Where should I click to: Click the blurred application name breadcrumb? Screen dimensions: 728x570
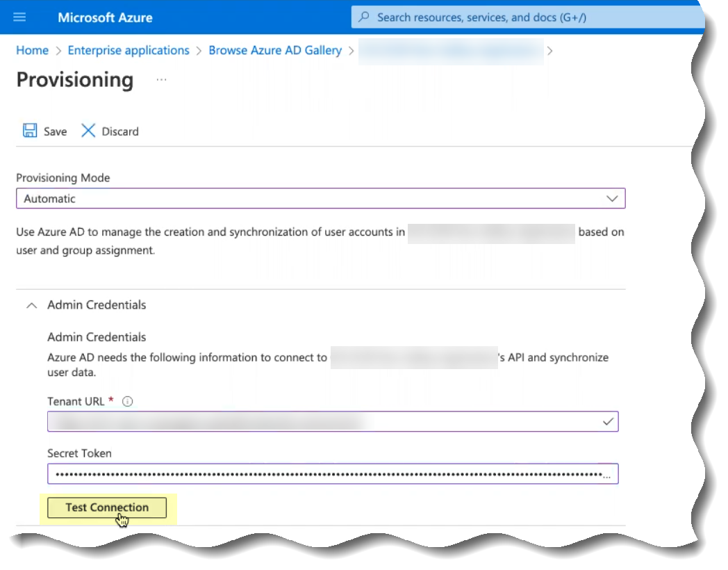click(450, 51)
